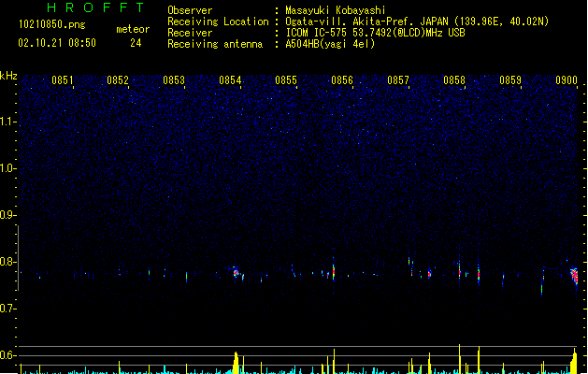Screen dimensions: 588x374
Task: Click the meteor count value 24
Action: point(136,43)
